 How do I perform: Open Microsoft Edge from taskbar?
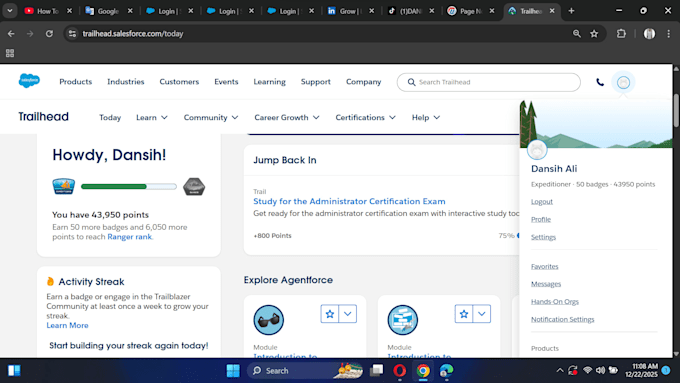tap(446, 370)
